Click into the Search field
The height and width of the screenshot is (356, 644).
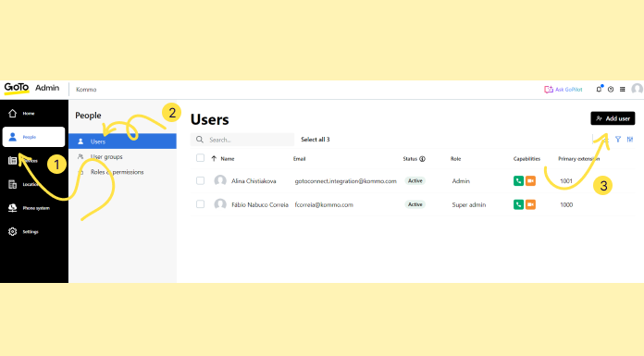(x=242, y=140)
